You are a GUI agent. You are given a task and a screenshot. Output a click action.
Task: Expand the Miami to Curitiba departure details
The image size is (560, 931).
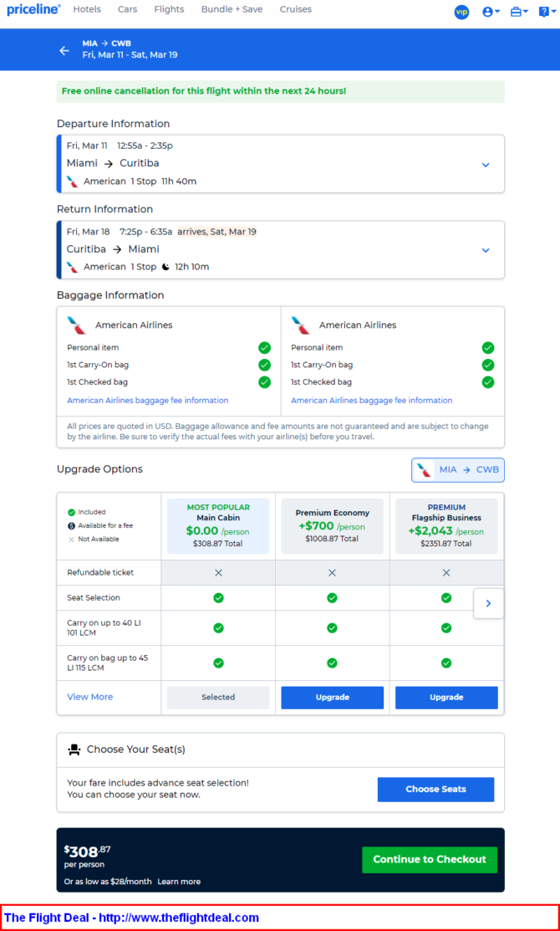pos(486,165)
